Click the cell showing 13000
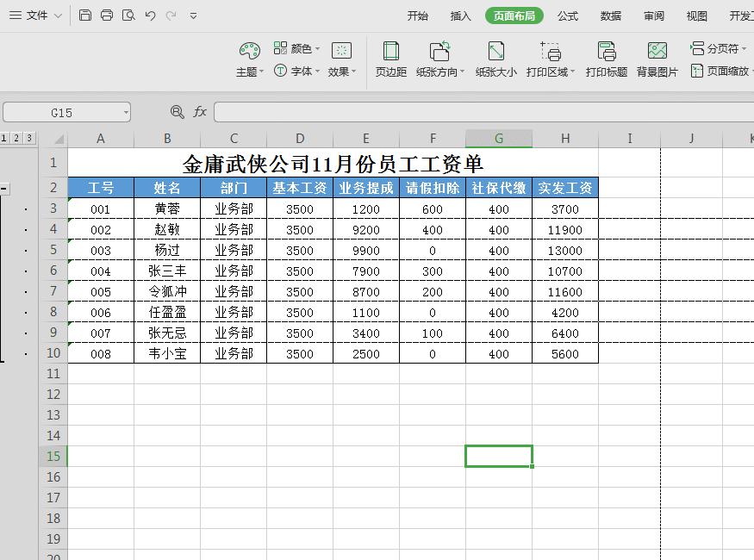Viewport: 754px width, 560px height. 565,250
